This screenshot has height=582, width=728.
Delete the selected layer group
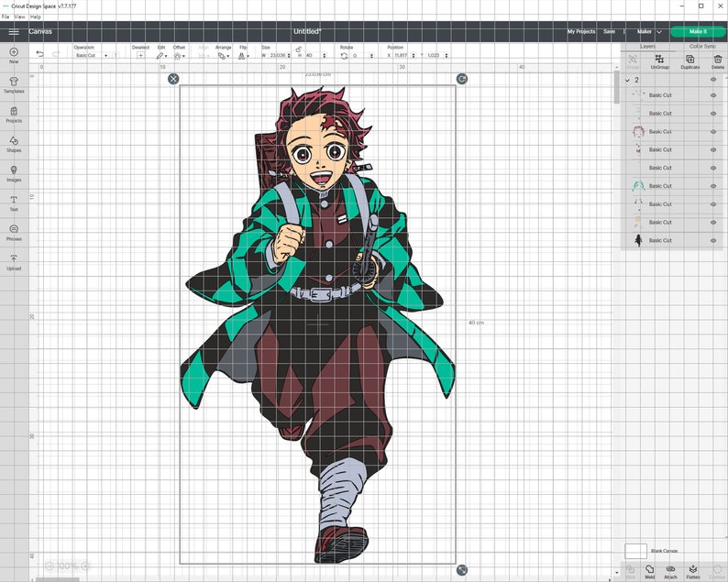click(718, 61)
